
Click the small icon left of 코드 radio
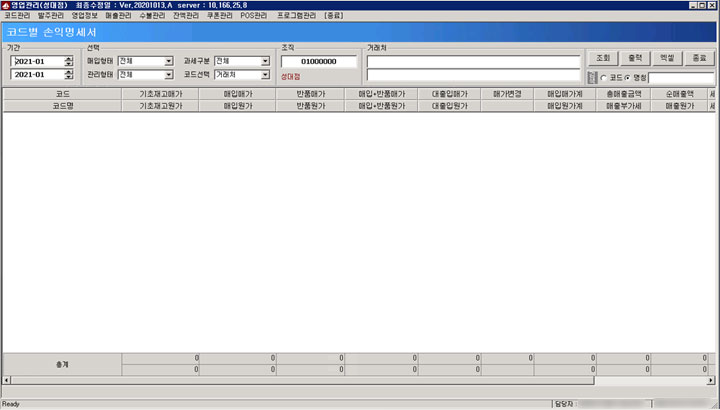(x=592, y=78)
